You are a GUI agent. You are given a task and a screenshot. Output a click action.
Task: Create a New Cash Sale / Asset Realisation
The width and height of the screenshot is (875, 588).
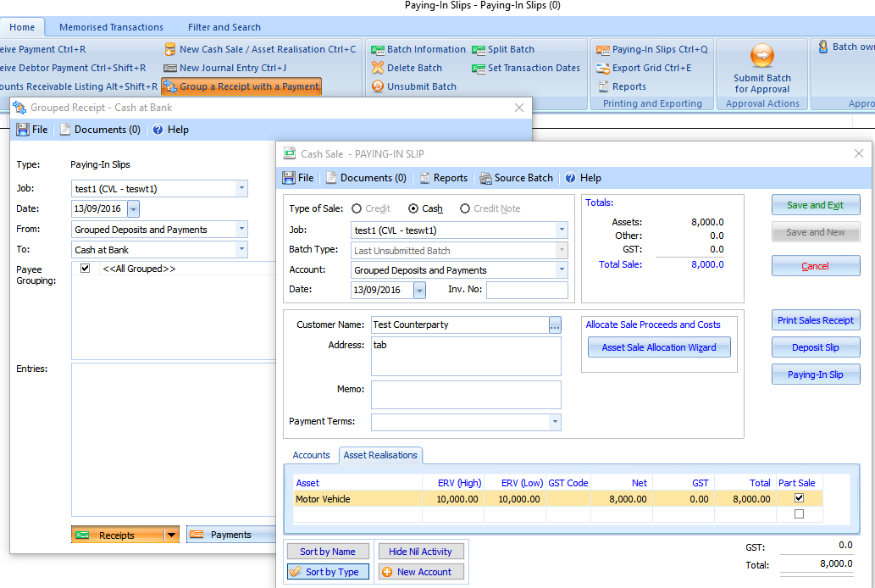[x=254, y=49]
